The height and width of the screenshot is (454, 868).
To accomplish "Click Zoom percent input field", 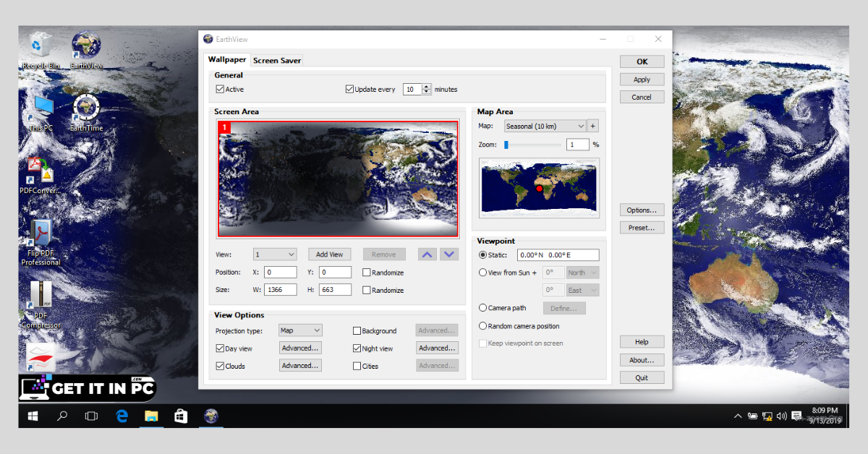I will coord(579,145).
